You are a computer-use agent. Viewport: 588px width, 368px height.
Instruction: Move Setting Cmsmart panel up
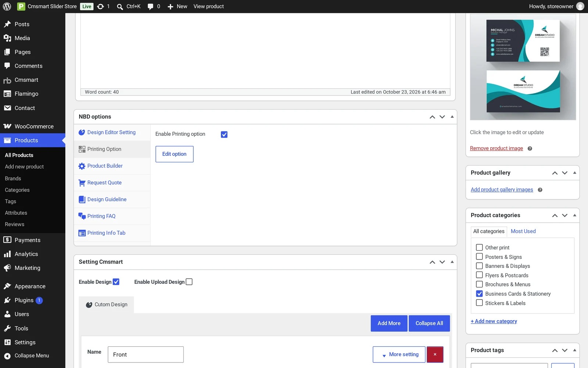click(432, 262)
